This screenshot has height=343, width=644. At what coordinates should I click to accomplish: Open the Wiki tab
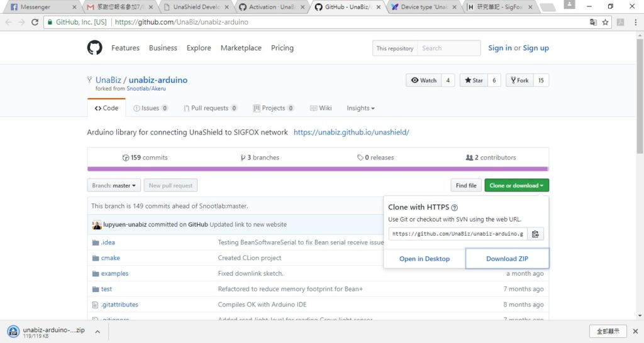(x=321, y=108)
